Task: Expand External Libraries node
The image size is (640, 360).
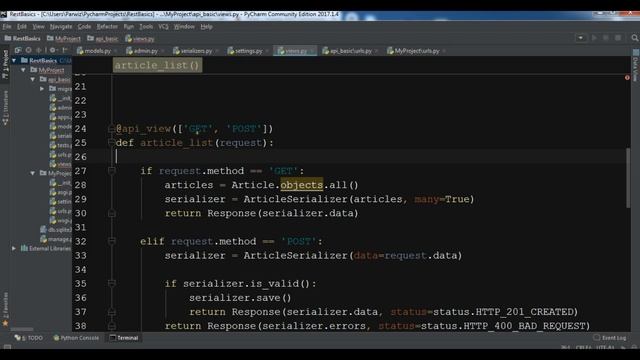Action: pos(14,248)
